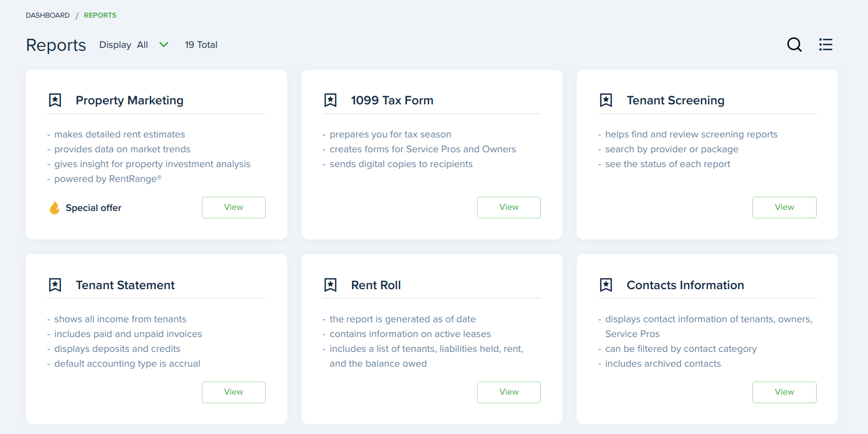Bookmark the Property Marketing report

(55, 100)
